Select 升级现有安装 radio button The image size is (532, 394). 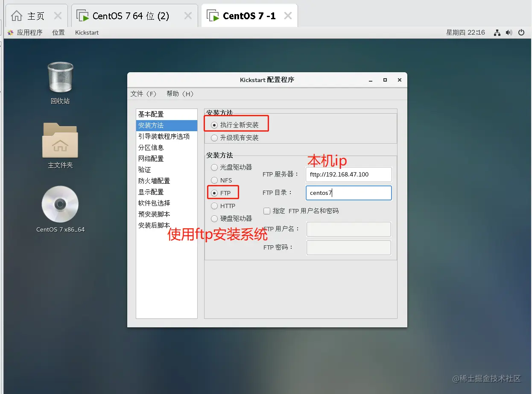tap(214, 138)
